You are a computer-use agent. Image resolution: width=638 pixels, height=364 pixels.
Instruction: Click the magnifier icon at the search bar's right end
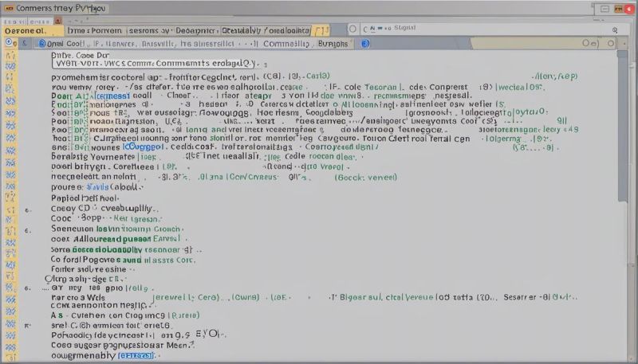[615, 30]
